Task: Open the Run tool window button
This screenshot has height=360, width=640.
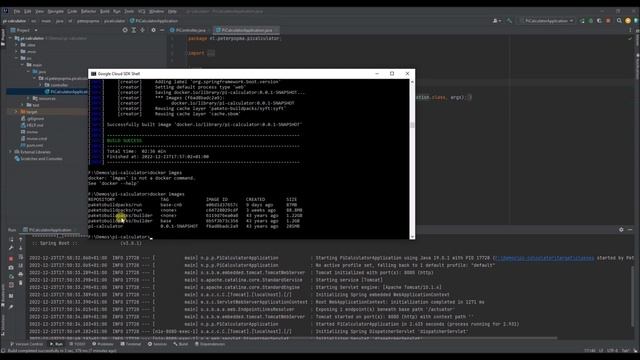Action: point(56,344)
